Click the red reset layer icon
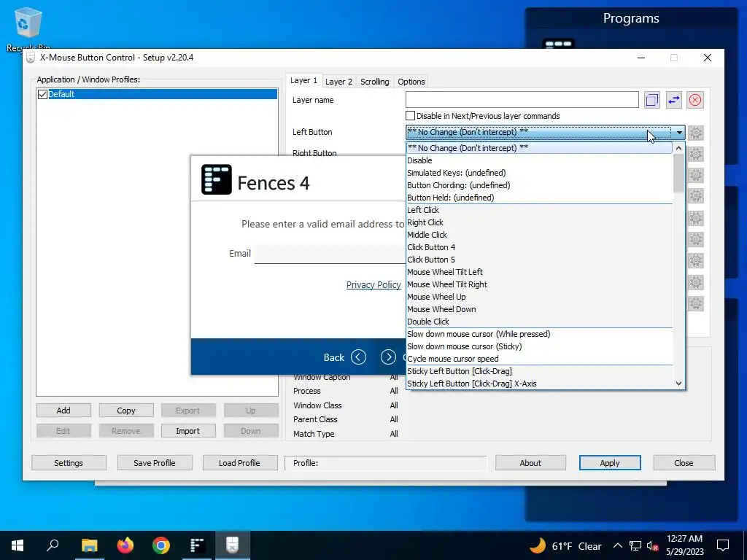This screenshot has height=560, width=747. 695,100
